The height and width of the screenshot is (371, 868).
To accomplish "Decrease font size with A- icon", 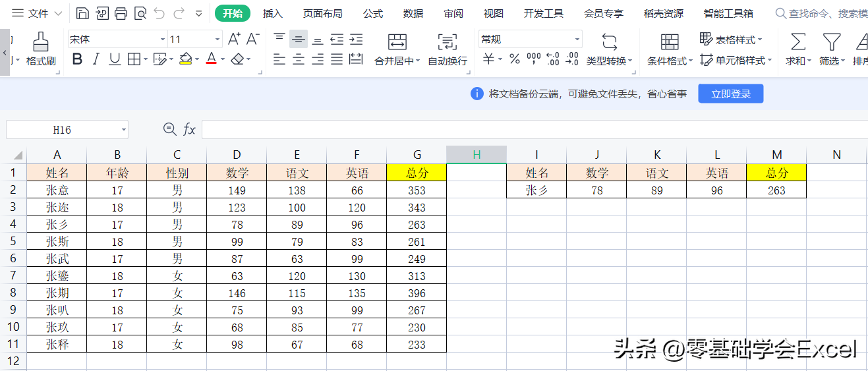I will (253, 39).
